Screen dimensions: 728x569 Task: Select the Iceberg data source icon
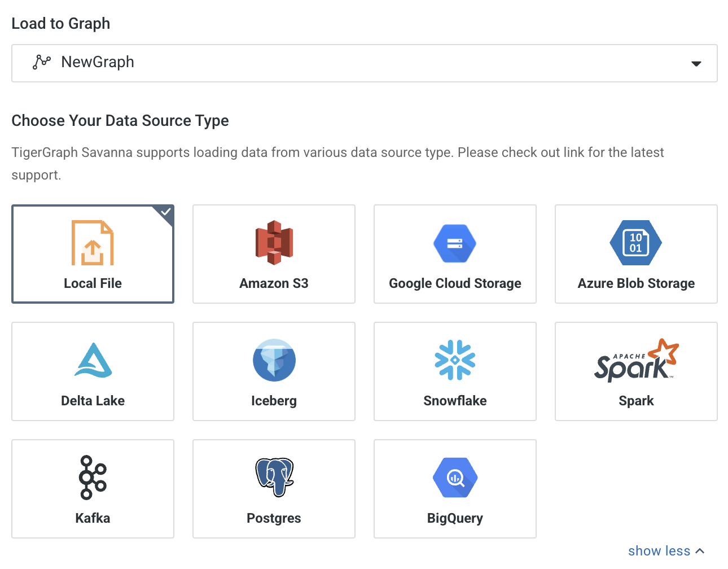pyautogui.click(x=274, y=360)
